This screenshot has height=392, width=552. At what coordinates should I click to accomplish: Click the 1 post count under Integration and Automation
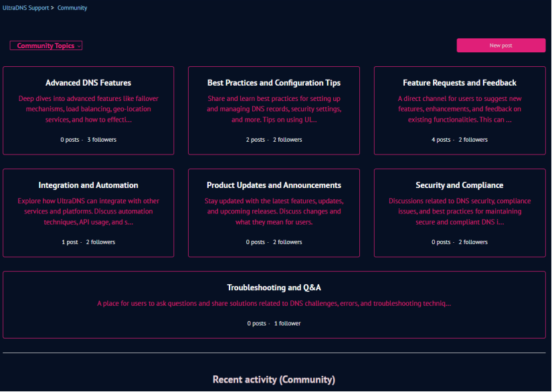point(70,242)
